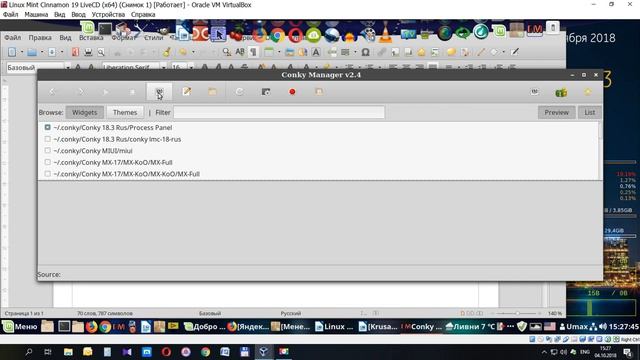This screenshot has width=640, height=360.
Task: Open Linux Mint Меню button
Action: click(20, 327)
